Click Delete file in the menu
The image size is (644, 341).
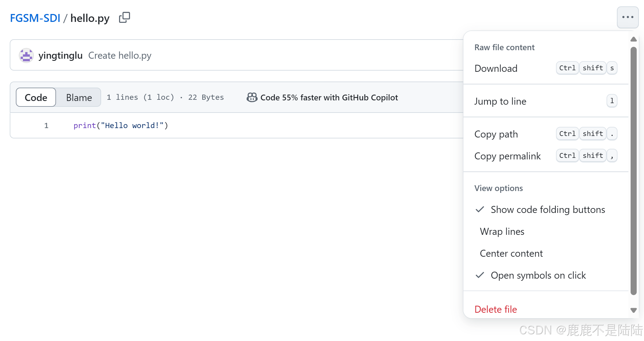click(496, 309)
